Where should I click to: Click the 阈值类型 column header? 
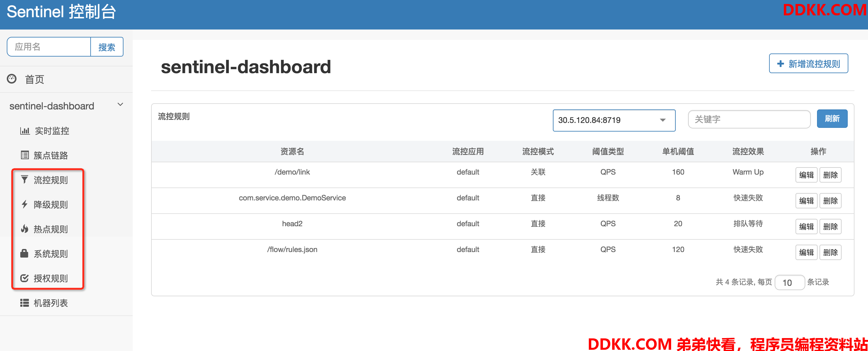click(608, 152)
